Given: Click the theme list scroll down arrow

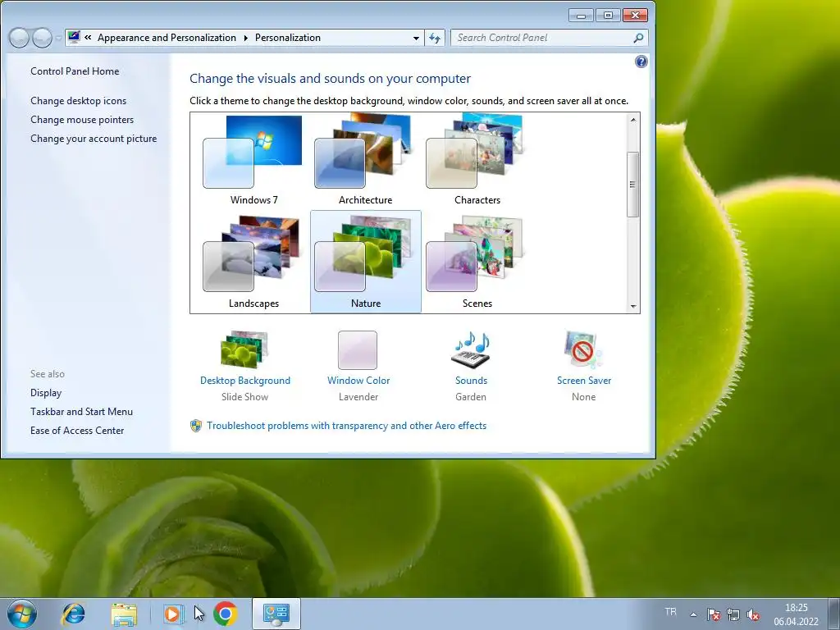Looking at the screenshot, I should point(633,307).
